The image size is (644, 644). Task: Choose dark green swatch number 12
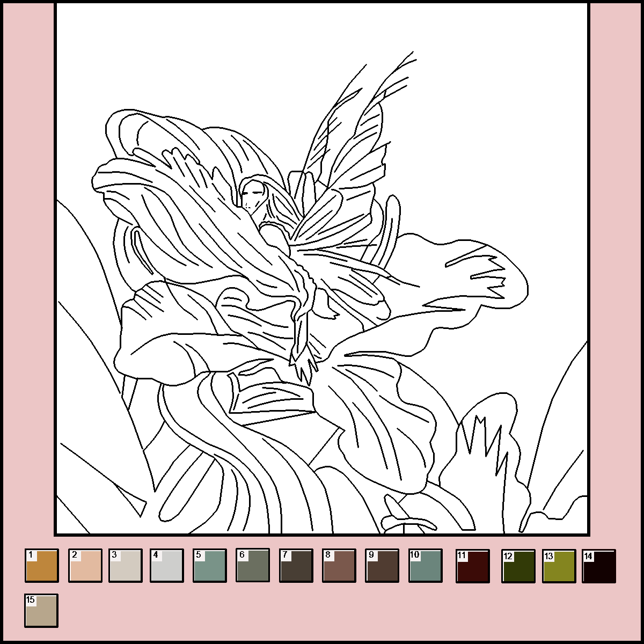tap(518, 566)
